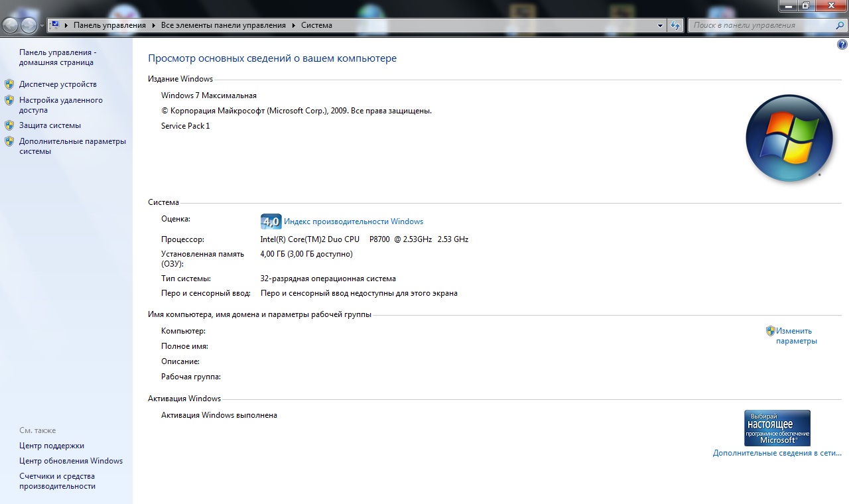849x504 pixels.
Task: Open 'Панель управления - домашняя страница' link
Action: click(x=58, y=57)
